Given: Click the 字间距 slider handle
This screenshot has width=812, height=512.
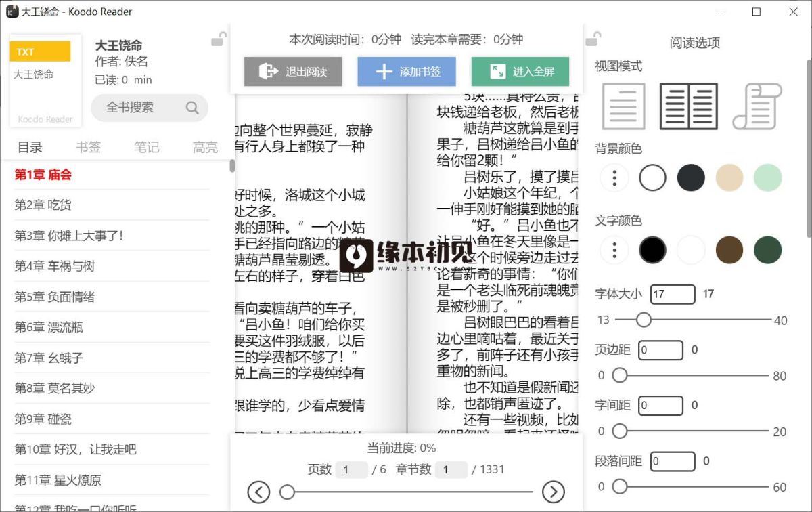Looking at the screenshot, I should tap(619, 431).
